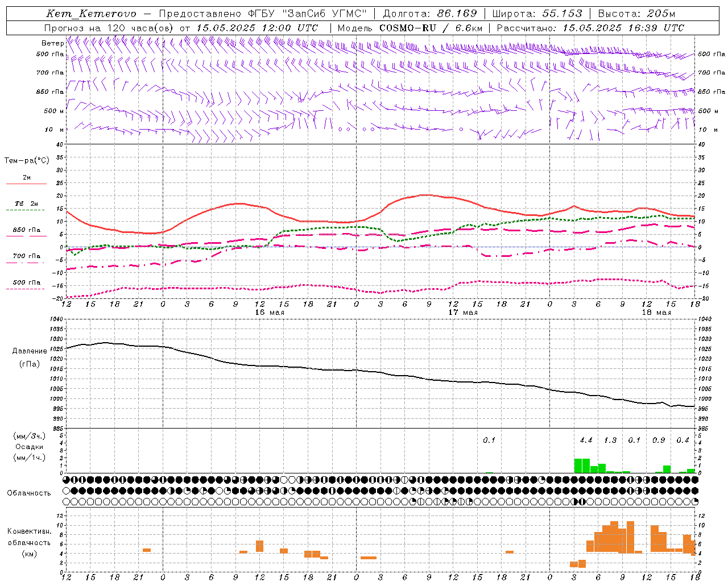728x582 pixels.
Task: Click the 'Ветер' wind panel label
Action: 52,43
